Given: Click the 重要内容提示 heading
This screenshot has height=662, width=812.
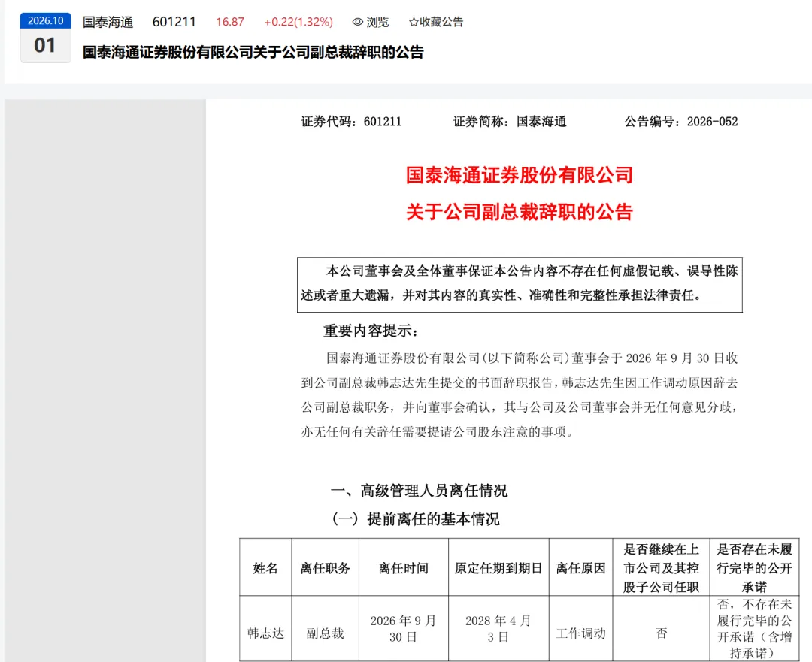Looking at the screenshot, I should click(x=370, y=331).
